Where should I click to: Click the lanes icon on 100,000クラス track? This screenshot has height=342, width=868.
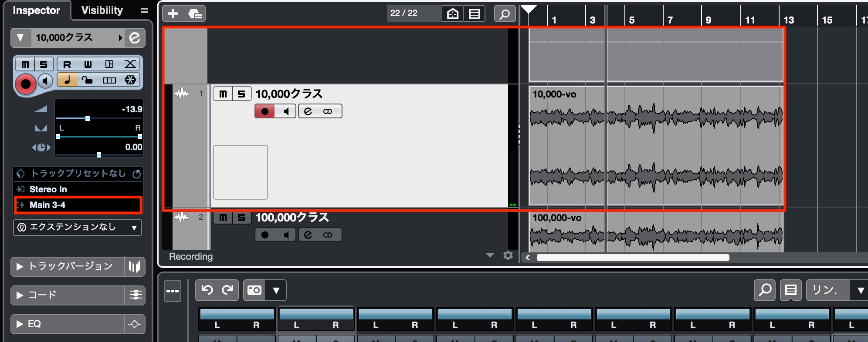tap(328, 235)
